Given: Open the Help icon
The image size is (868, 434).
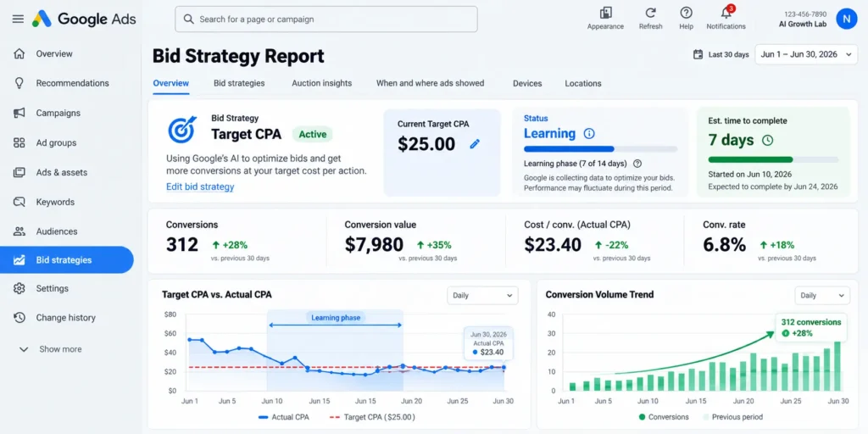Looking at the screenshot, I should tap(686, 13).
